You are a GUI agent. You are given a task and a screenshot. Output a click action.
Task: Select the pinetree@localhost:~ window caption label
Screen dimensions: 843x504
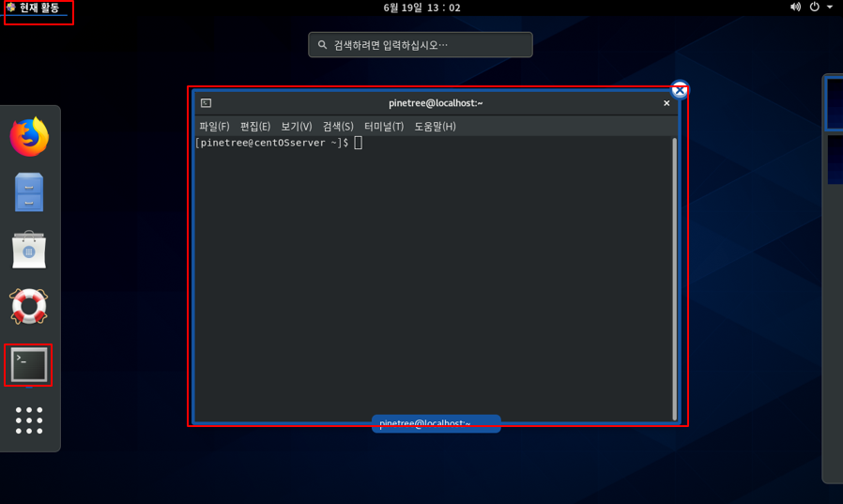[x=436, y=423]
